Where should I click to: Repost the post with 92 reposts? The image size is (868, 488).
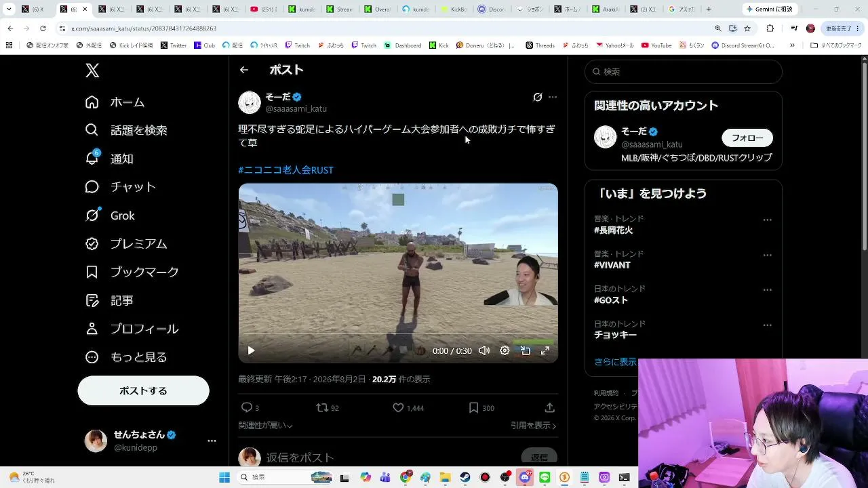323,407
